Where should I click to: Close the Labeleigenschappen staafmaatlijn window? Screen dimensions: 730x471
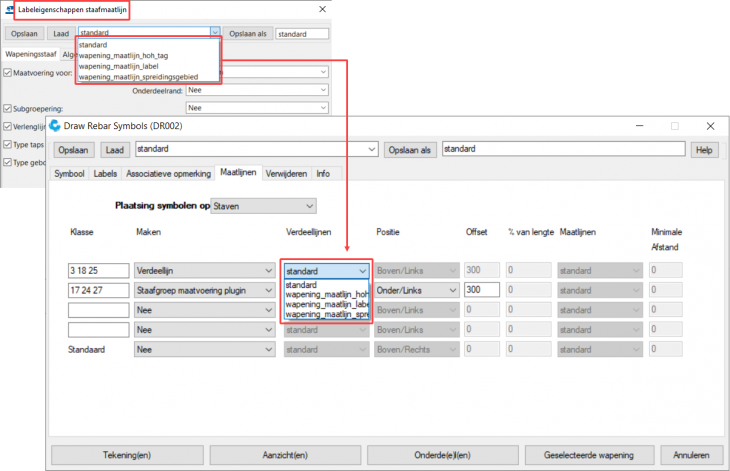321,10
